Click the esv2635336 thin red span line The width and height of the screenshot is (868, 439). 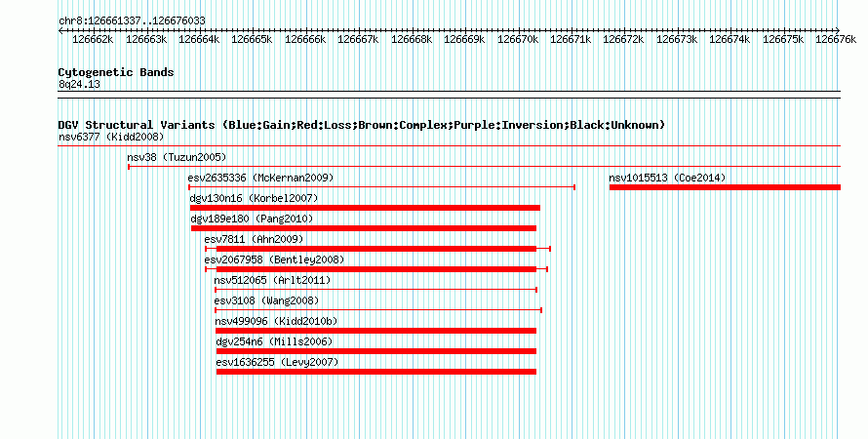382,187
